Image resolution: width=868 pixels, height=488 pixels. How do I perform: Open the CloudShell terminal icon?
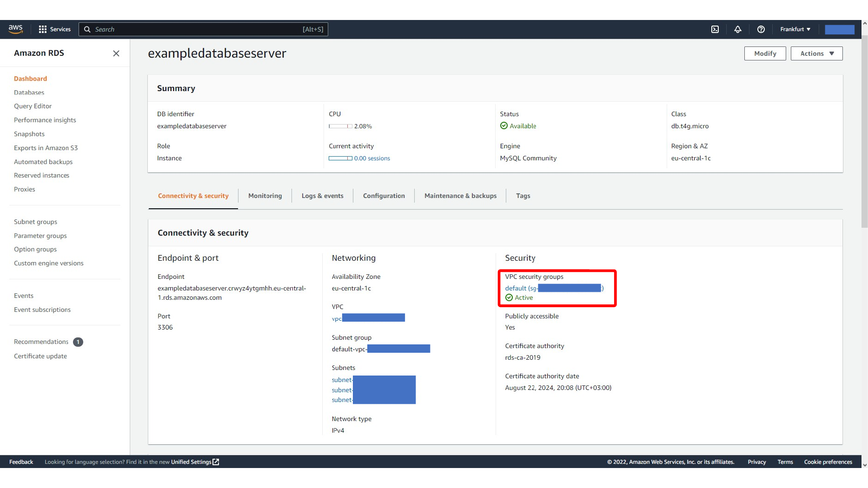click(x=715, y=29)
